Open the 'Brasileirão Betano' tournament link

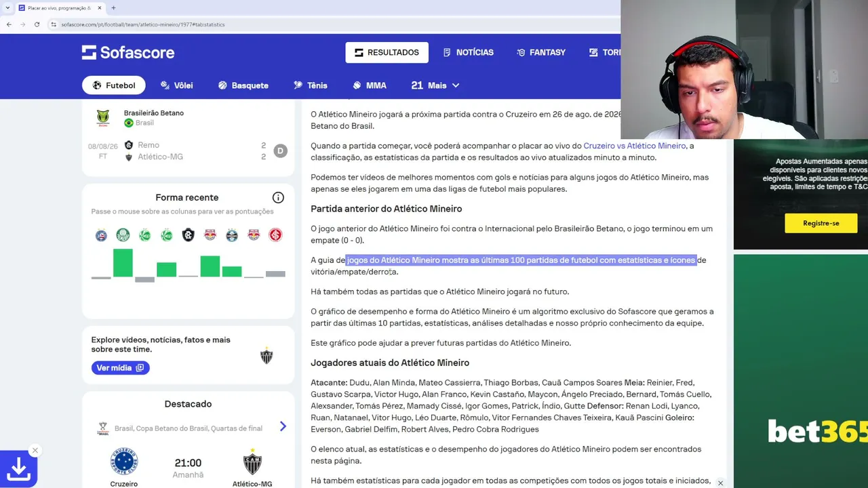click(x=154, y=113)
